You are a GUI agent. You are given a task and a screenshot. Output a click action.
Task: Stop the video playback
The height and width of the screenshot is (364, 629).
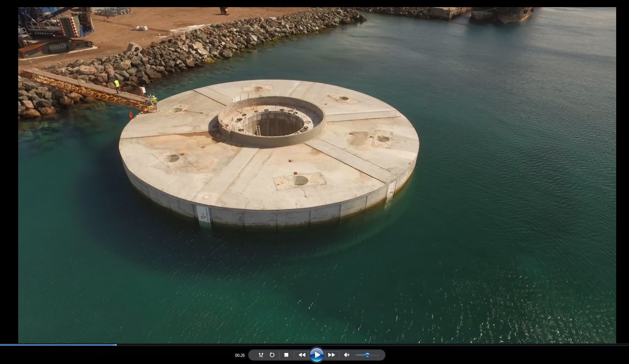[286, 355]
